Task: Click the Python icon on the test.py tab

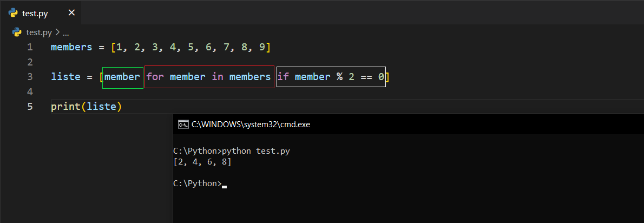Action: [x=14, y=13]
